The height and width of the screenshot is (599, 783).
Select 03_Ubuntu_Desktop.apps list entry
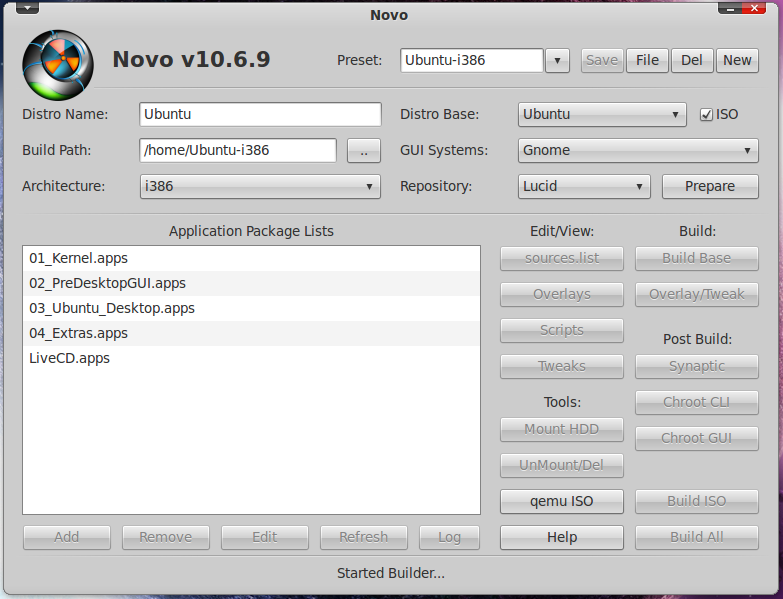click(251, 308)
